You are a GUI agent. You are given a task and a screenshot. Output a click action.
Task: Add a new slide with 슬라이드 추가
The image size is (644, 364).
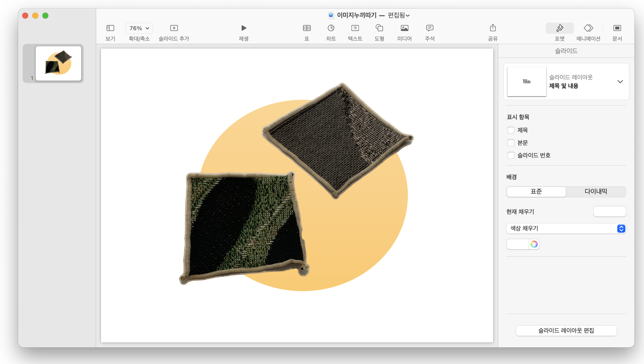tap(174, 28)
